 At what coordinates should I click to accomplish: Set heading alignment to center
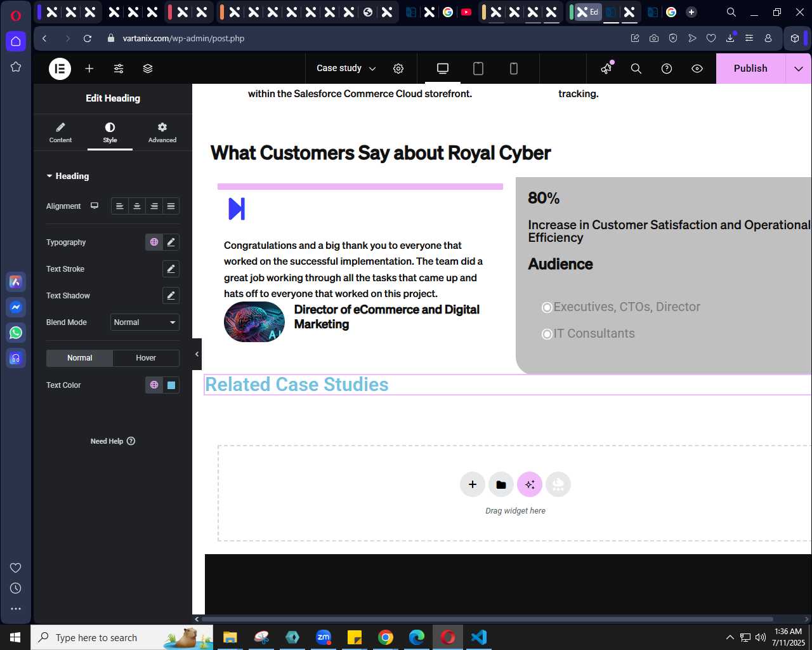click(137, 206)
